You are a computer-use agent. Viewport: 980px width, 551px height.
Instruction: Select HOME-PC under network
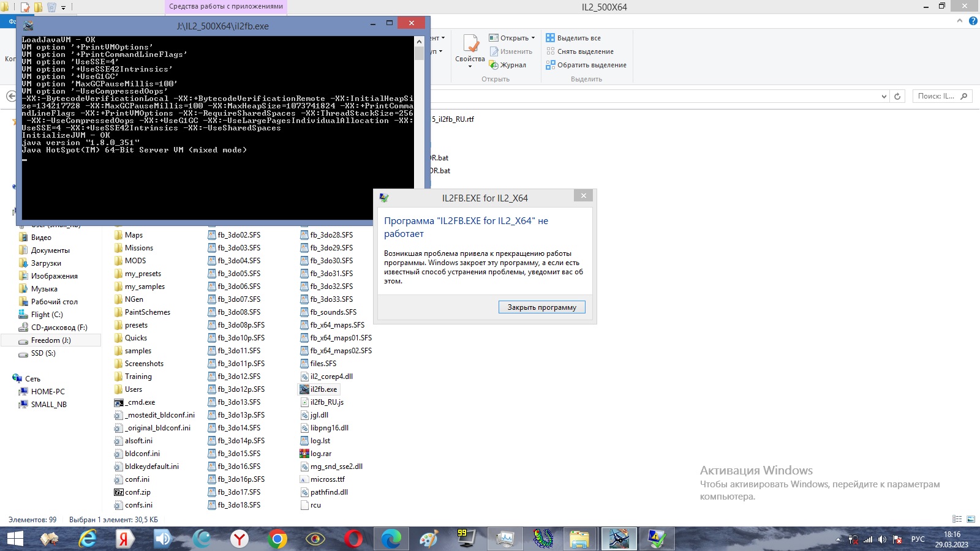(48, 392)
